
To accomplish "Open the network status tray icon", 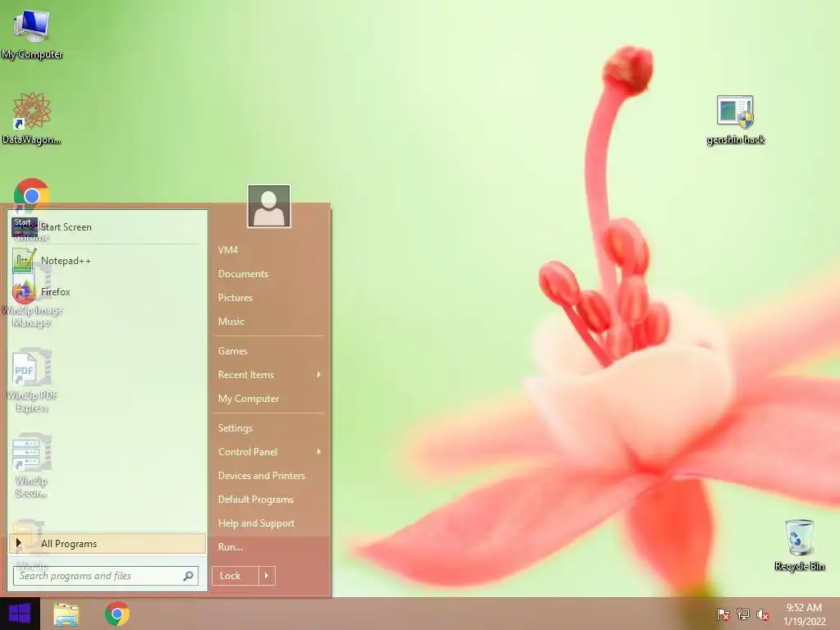I will click(743, 614).
